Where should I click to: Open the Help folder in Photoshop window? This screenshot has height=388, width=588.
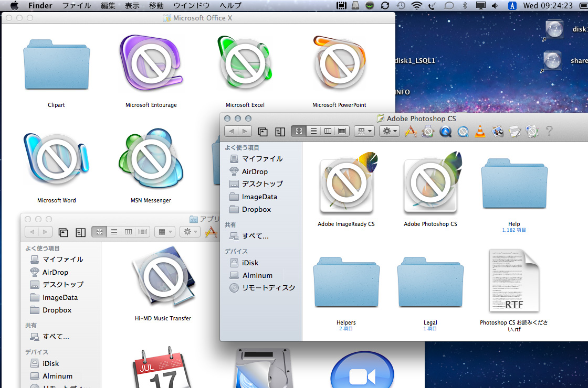click(514, 184)
